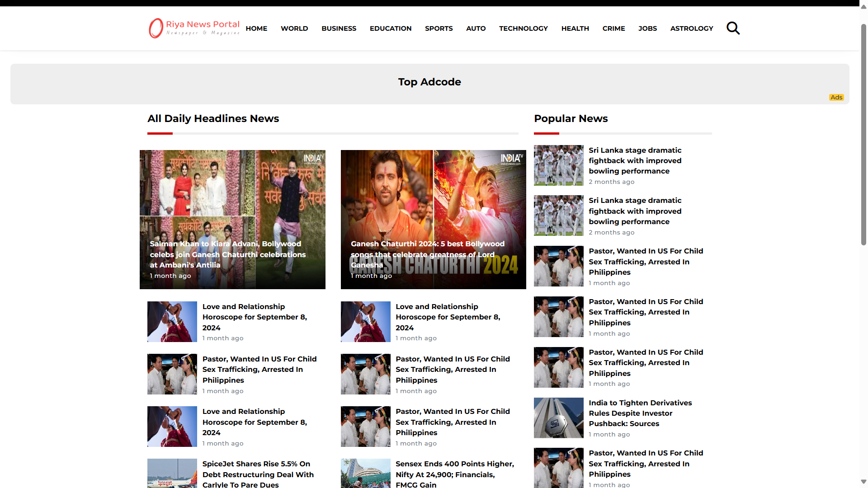Screen dimensions: 868x488
Task: Click the SpiceJet airplane thumbnail
Action: [x=172, y=473]
